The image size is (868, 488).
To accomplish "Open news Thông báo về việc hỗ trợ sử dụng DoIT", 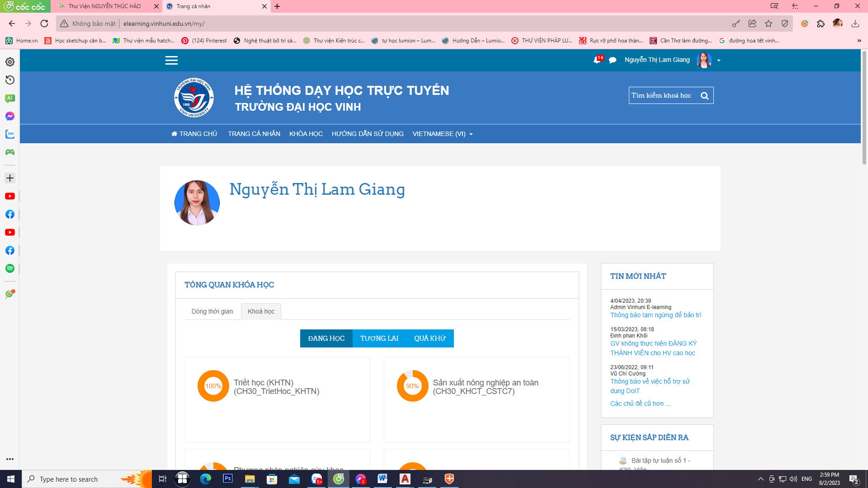I will tap(650, 386).
